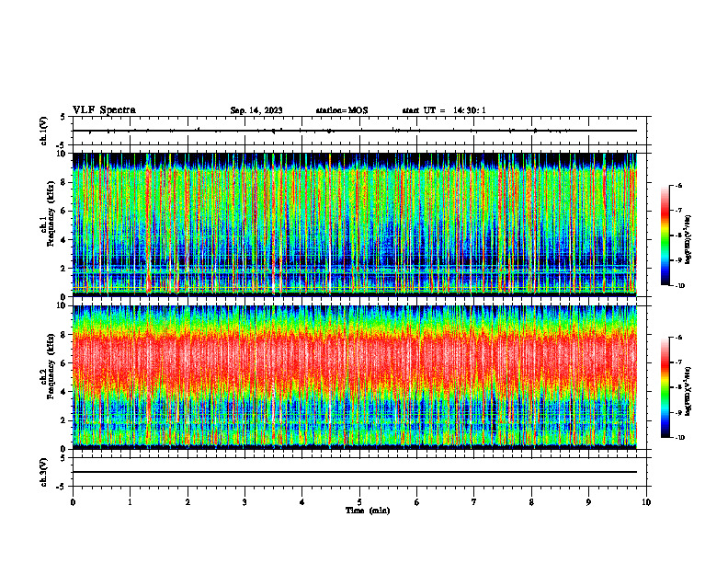Click the 6 kHz tick label of ch.2 spectrogram
Screen dimensions: 728x563
click(x=64, y=363)
